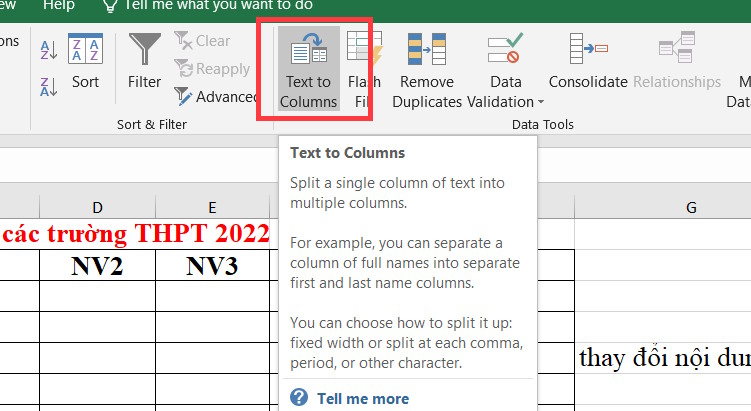Open the Tell me more help link

(363, 399)
